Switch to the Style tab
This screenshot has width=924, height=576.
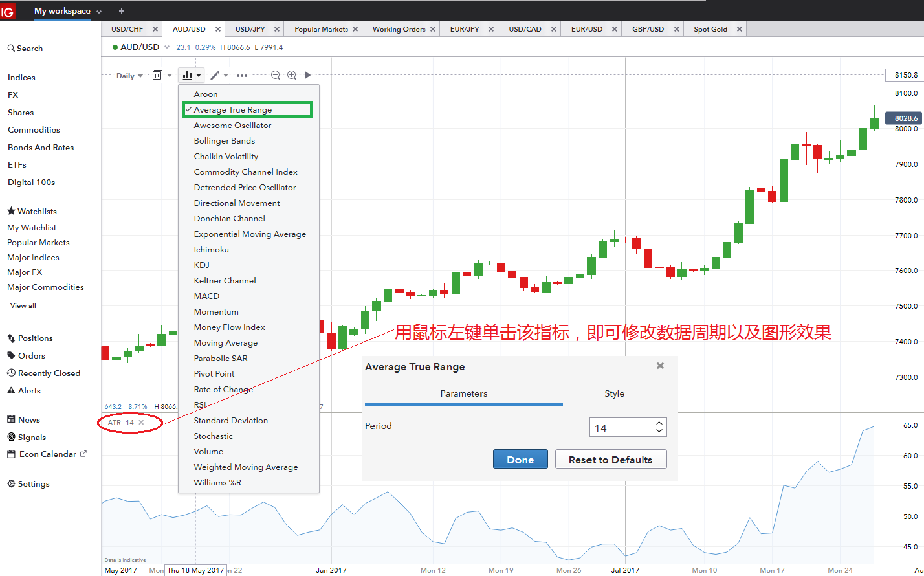coord(614,393)
